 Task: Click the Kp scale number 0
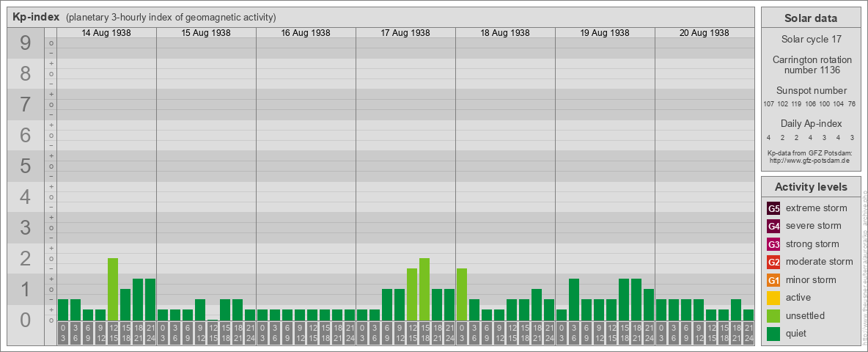(26, 320)
